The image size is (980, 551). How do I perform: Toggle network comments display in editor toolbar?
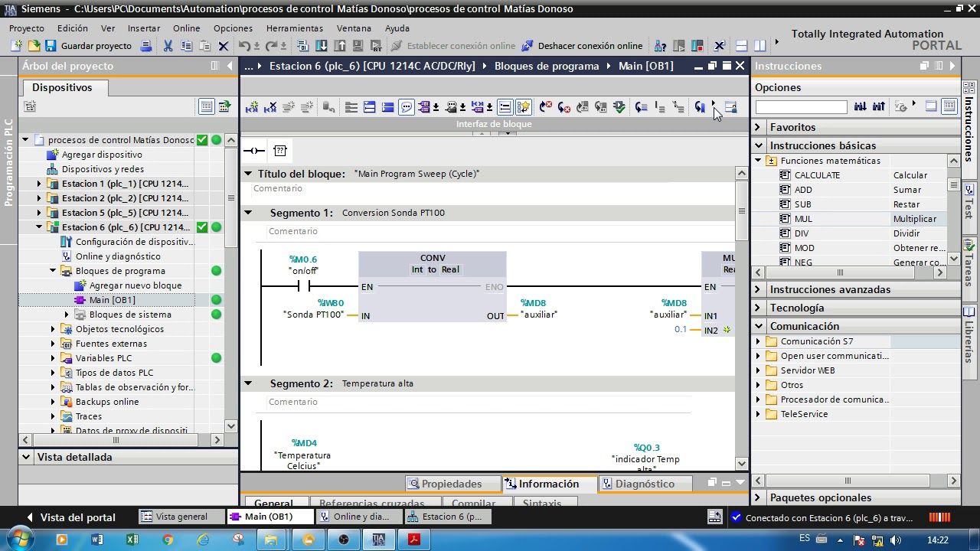pos(407,107)
